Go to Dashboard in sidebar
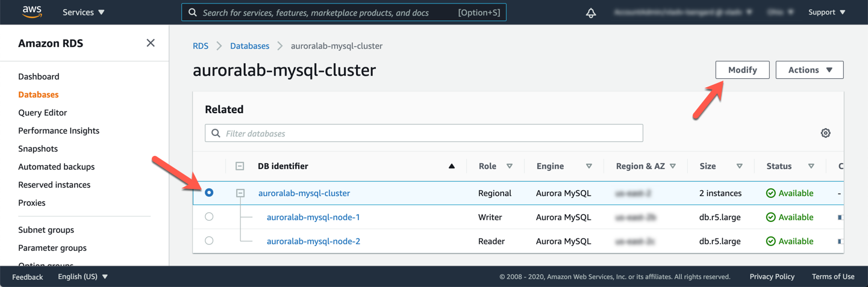868x287 pixels. [x=39, y=76]
